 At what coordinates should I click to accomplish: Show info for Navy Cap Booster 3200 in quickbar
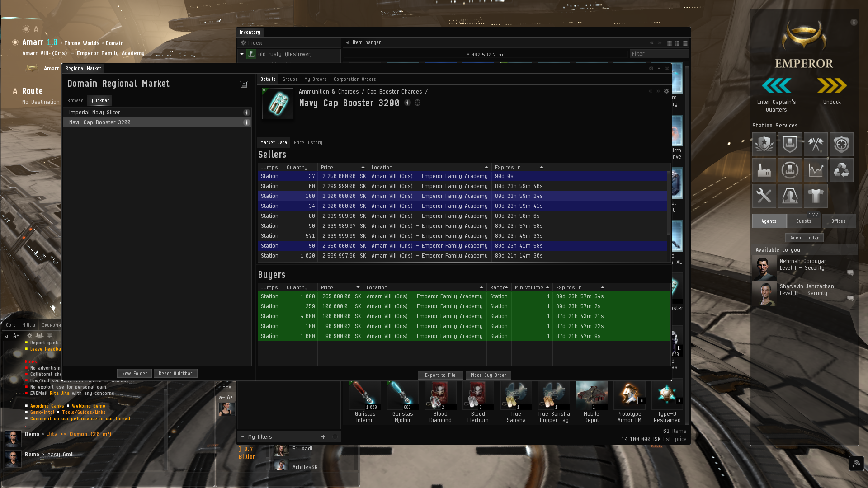click(246, 122)
